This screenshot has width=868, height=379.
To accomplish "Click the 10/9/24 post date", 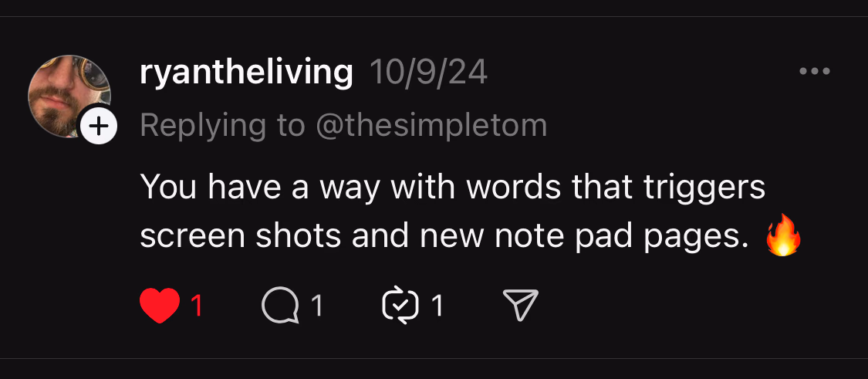I will coord(429,73).
